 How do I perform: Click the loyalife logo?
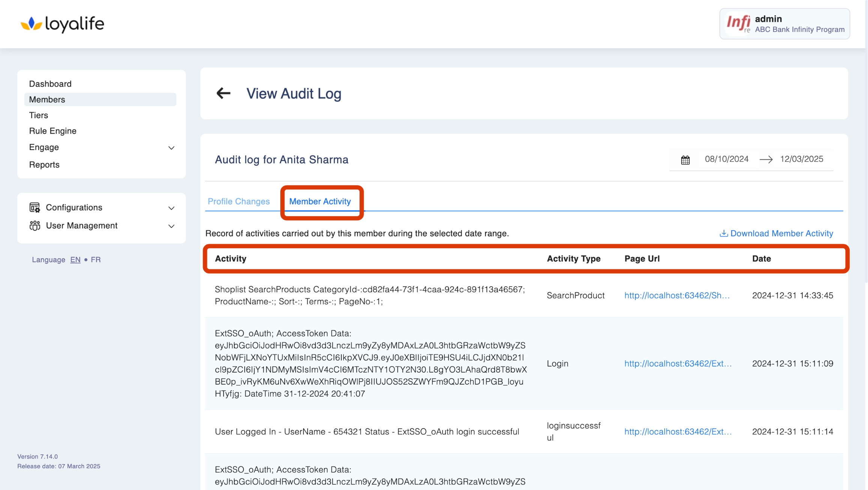(x=62, y=24)
